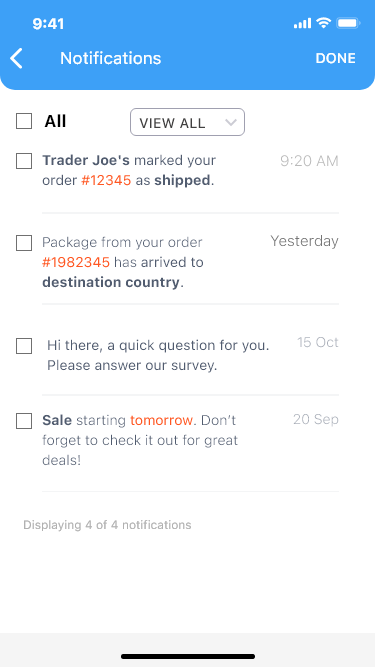
Task: Tap the back arrow icon
Action: (17, 58)
